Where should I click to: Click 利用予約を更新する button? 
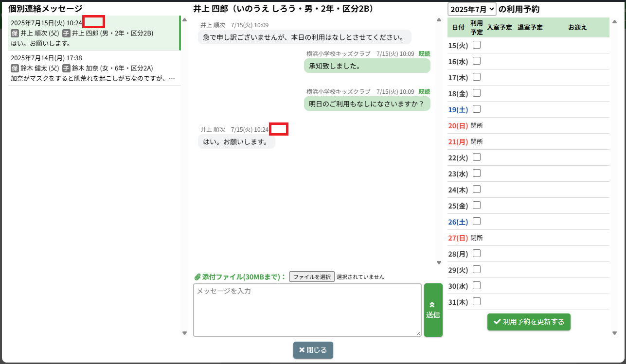click(529, 322)
